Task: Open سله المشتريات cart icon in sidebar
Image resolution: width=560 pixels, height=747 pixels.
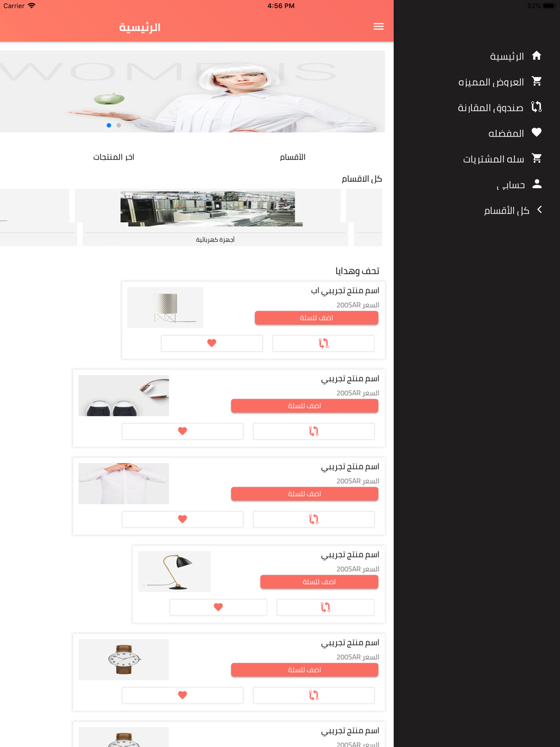Action: [536, 158]
